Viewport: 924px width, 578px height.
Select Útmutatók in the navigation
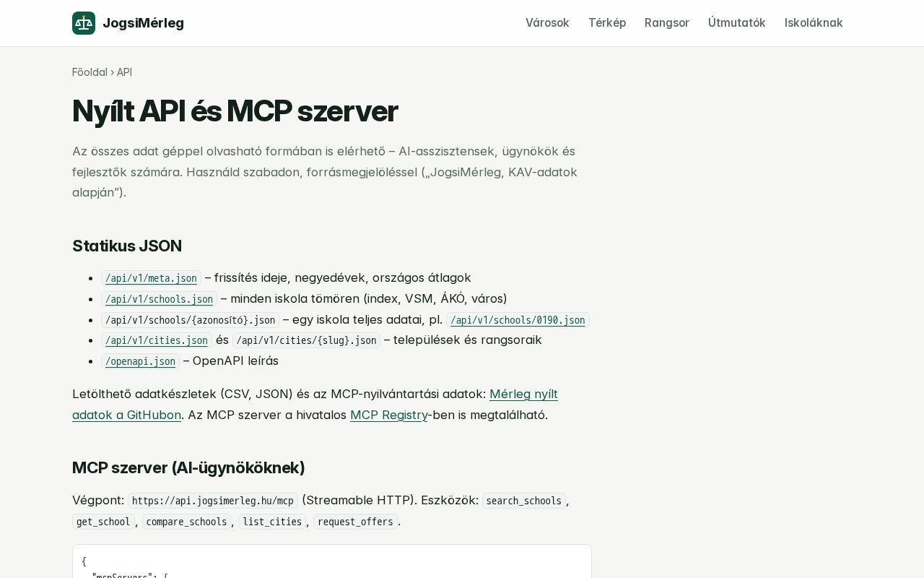click(737, 23)
